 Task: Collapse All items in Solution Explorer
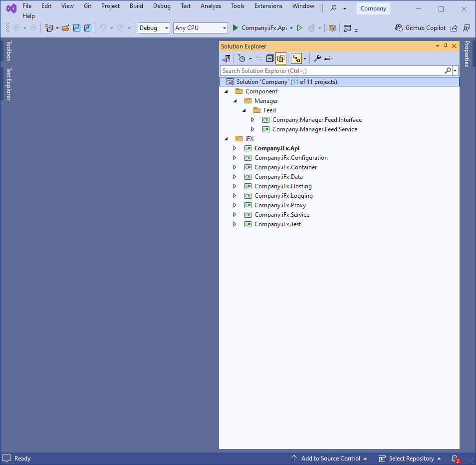(x=269, y=58)
